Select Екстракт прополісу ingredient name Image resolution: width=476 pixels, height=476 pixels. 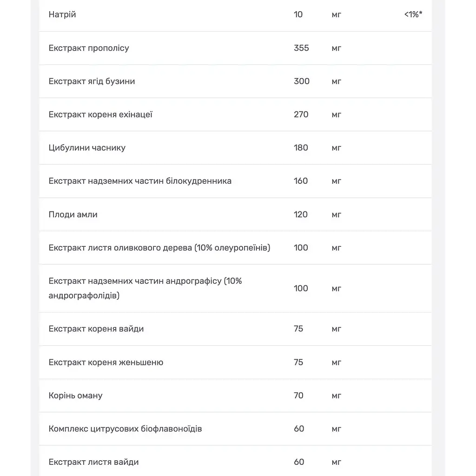(x=89, y=48)
